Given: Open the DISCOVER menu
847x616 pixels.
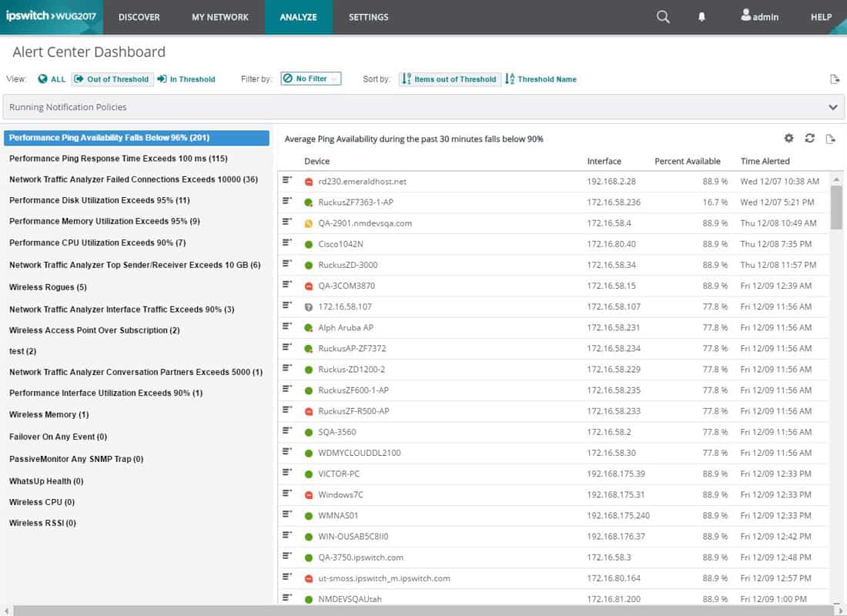Looking at the screenshot, I should (x=139, y=17).
